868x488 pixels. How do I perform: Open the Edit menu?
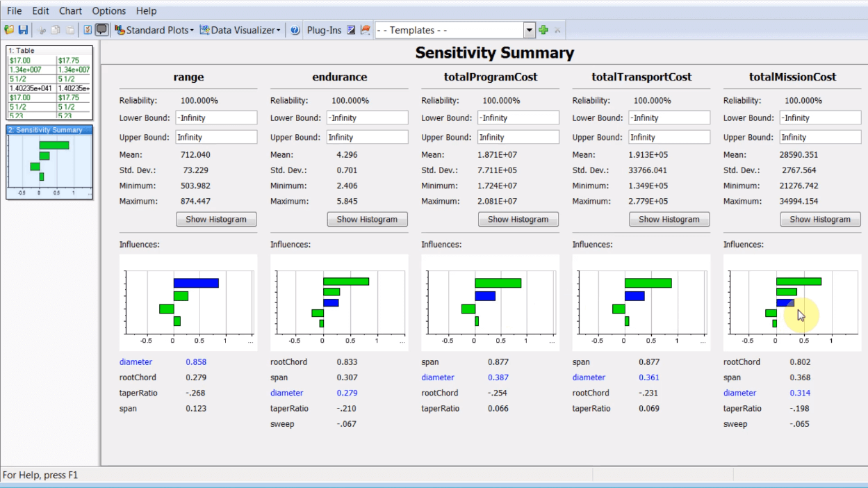coord(40,11)
